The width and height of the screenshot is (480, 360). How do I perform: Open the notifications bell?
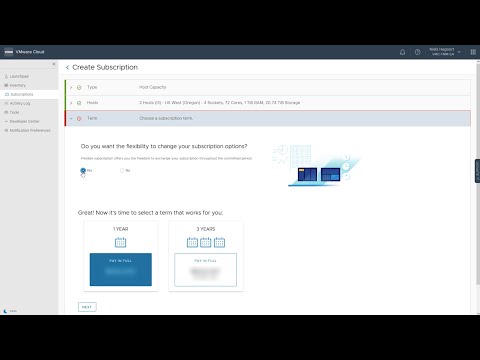coord(402,52)
